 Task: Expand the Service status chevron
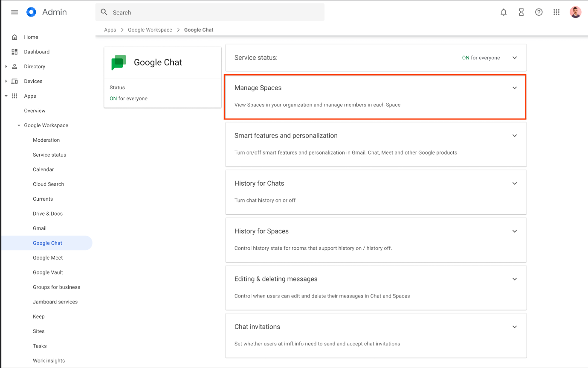(515, 58)
